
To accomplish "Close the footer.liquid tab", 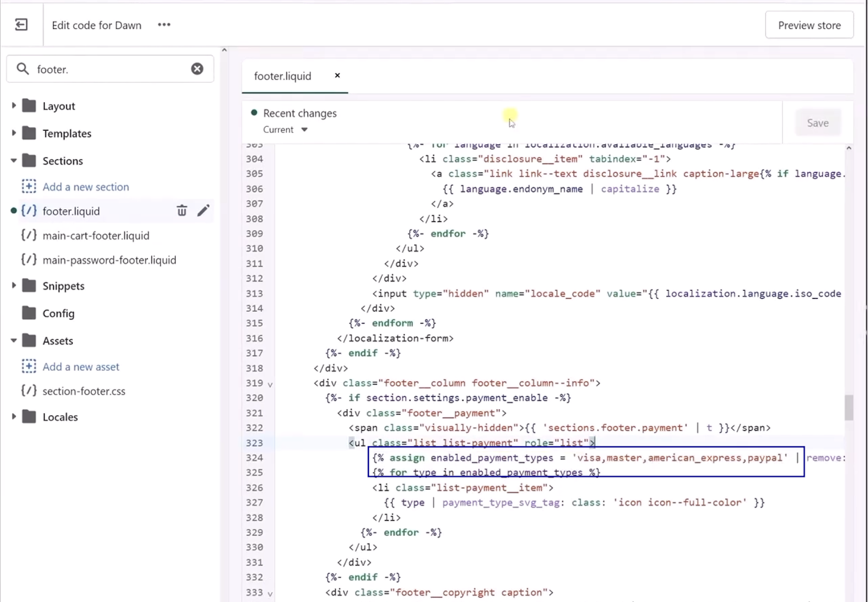I will click(x=337, y=75).
